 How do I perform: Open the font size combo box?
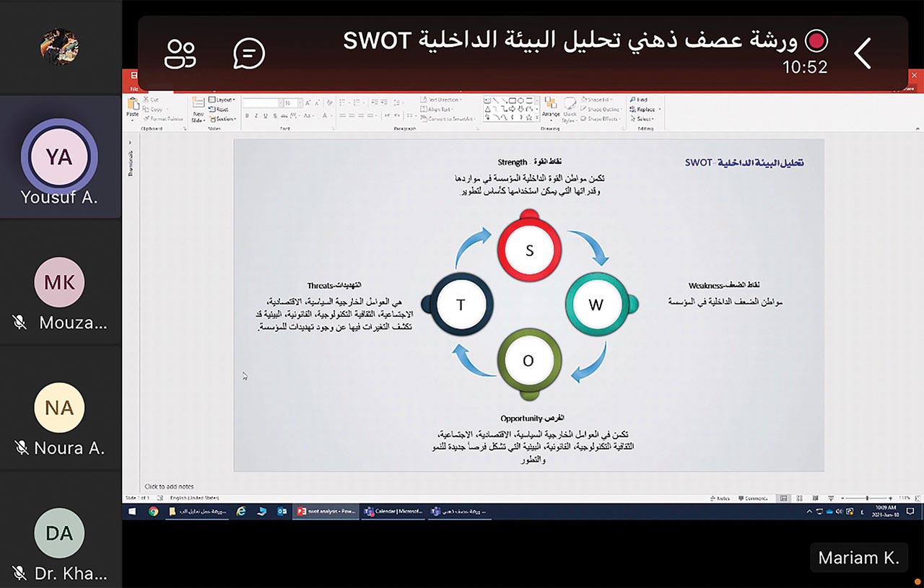(292, 104)
